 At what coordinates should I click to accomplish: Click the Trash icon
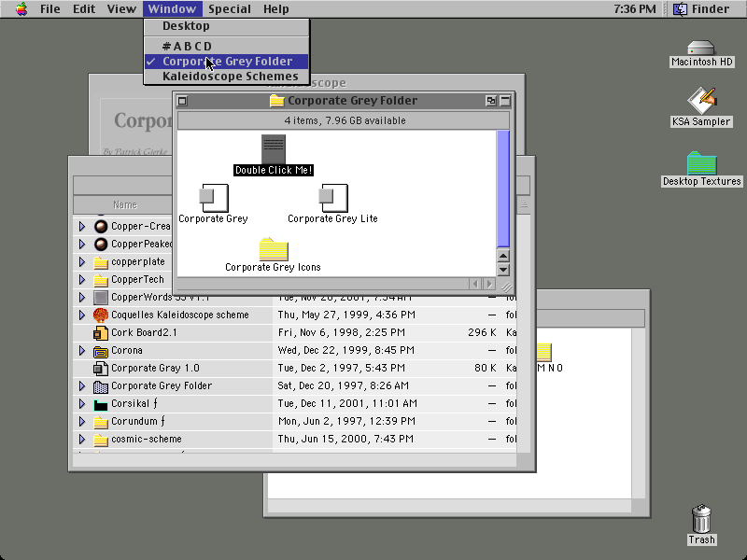tap(701, 519)
